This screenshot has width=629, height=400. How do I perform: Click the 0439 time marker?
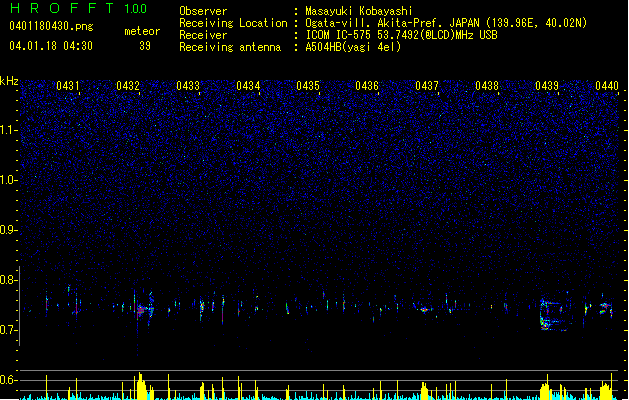547,86
